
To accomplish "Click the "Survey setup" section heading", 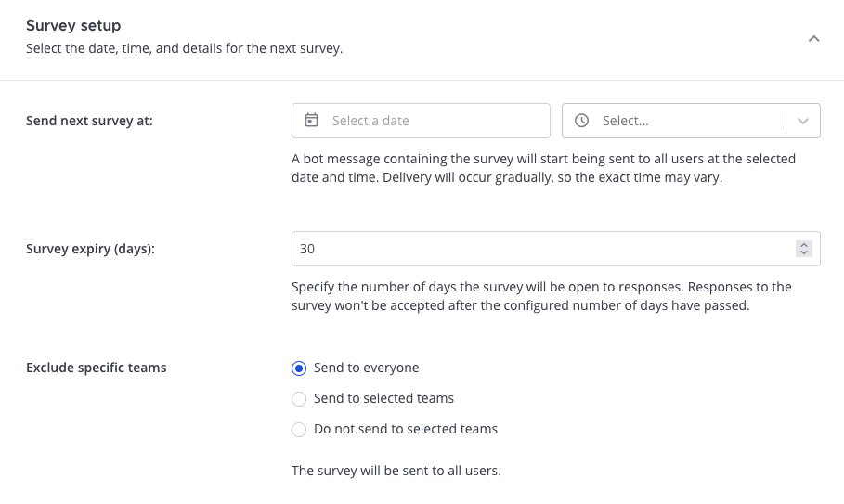I will [x=73, y=26].
